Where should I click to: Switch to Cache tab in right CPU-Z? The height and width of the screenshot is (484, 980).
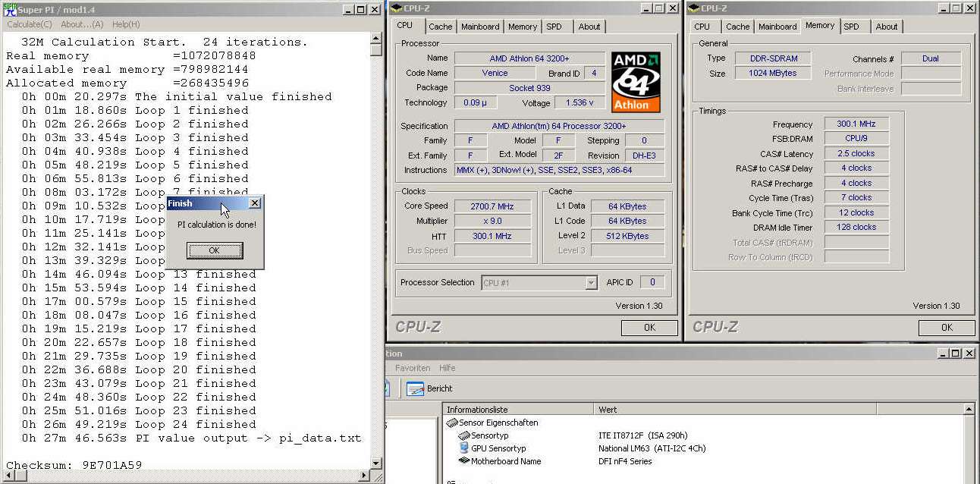737,27
